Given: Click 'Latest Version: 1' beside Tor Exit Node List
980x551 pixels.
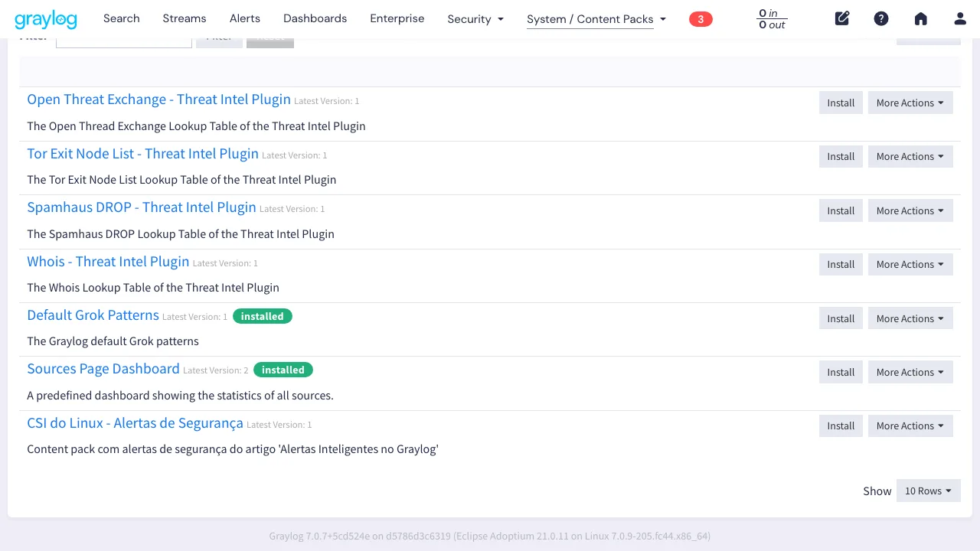Looking at the screenshot, I should click(x=295, y=155).
